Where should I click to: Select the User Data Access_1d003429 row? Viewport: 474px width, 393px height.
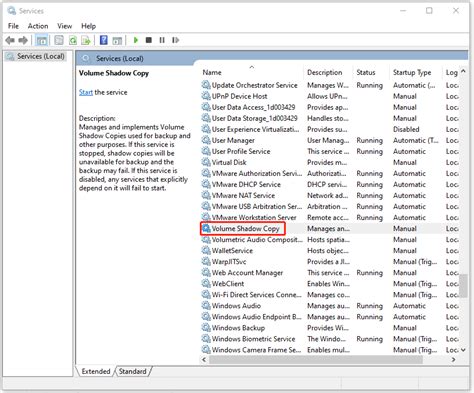click(x=330, y=107)
